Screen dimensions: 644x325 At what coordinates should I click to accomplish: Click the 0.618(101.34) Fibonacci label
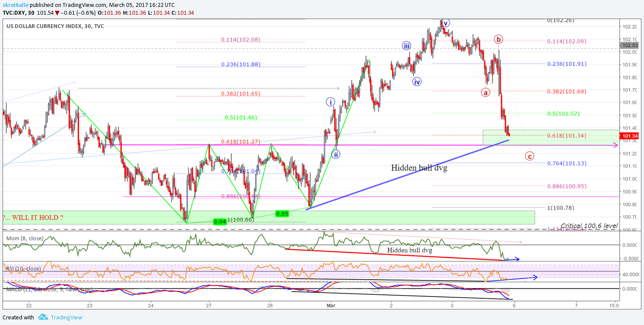567,136
